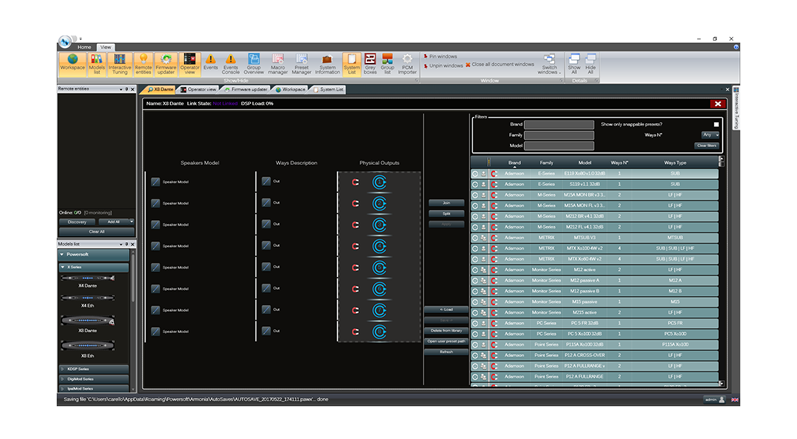Image resolution: width=797 pixels, height=439 pixels.
Task: Open the Group list ribbon icon
Action: click(x=387, y=65)
